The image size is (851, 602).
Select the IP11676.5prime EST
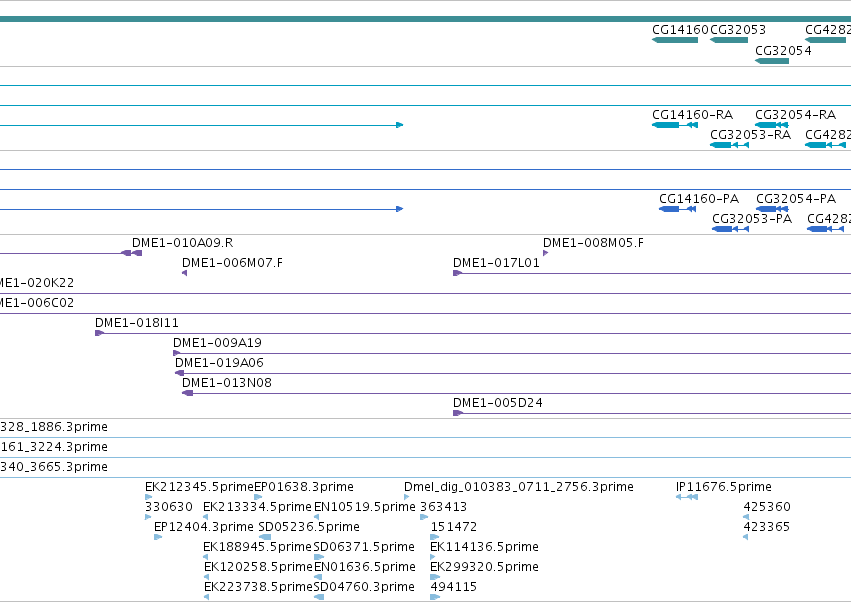click(x=687, y=497)
